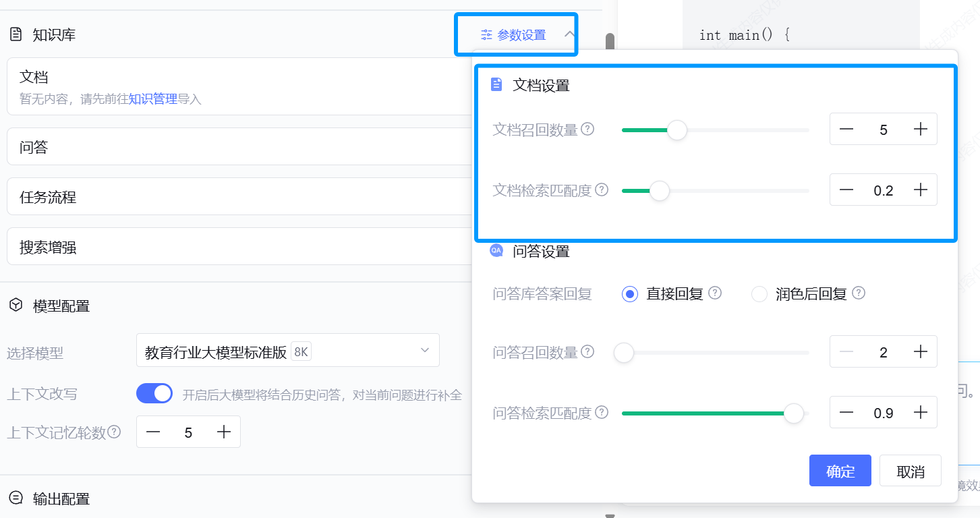Click the 问答召回数量 slider handle
Image resolution: width=980 pixels, height=518 pixels.
click(x=624, y=353)
